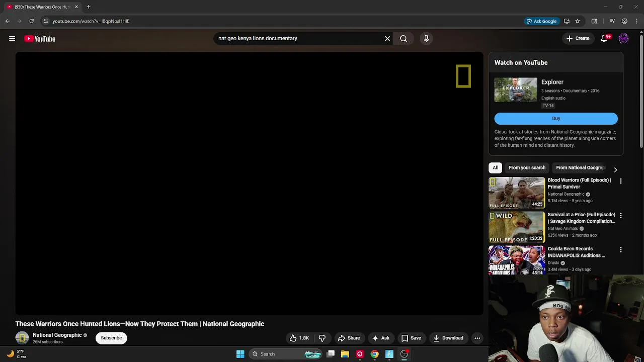Click the Create button
Viewport: 644px width, 362px height.
[578, 38]
